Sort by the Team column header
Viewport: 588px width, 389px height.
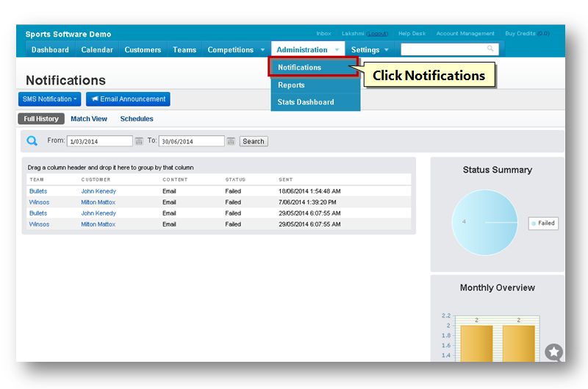pyautogui.click(x=37, y=179)
